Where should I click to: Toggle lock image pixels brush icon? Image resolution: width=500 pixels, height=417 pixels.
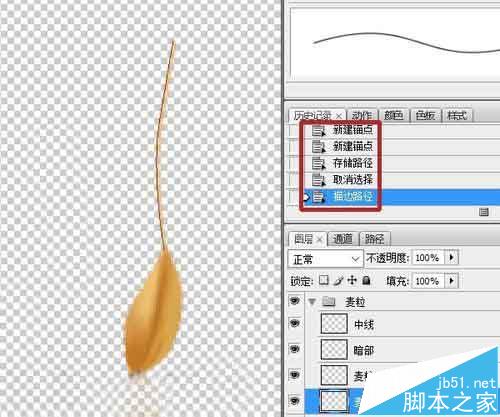tap(338, 280)
